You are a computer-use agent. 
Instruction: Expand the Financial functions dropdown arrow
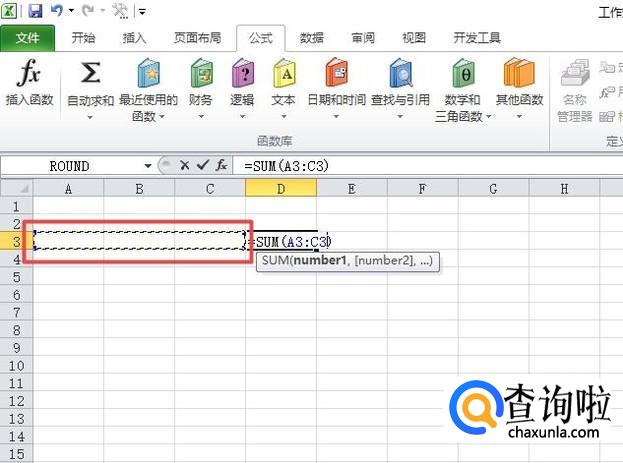point(201,116)
